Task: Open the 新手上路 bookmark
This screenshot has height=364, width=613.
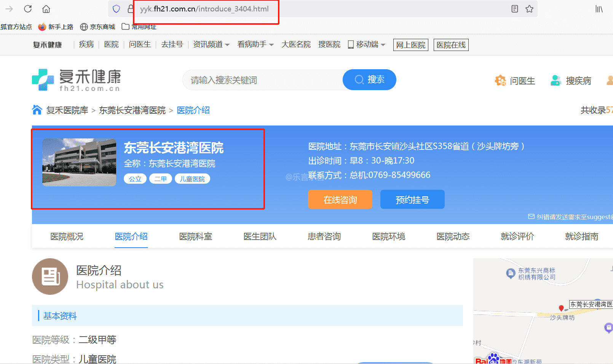Action: (x=56, y=27)
